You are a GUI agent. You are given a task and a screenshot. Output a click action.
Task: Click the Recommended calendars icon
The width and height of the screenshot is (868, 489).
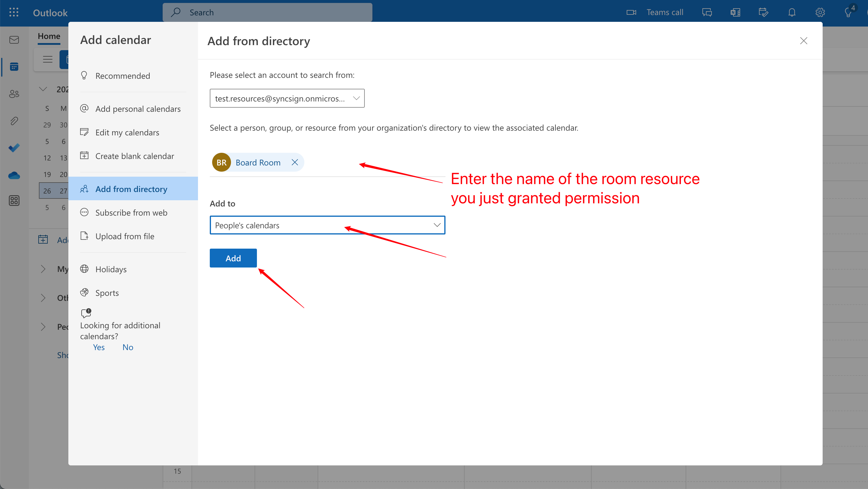point(84,75)
